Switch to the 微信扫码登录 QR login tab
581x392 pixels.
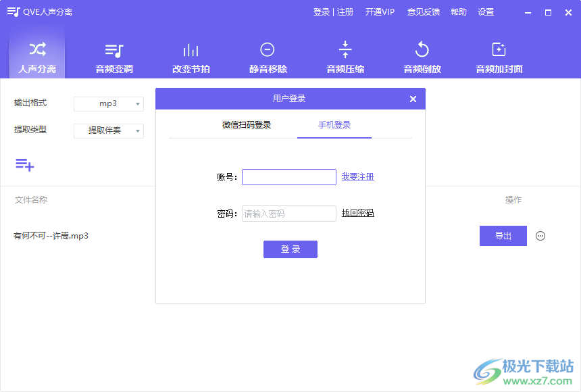246,124
